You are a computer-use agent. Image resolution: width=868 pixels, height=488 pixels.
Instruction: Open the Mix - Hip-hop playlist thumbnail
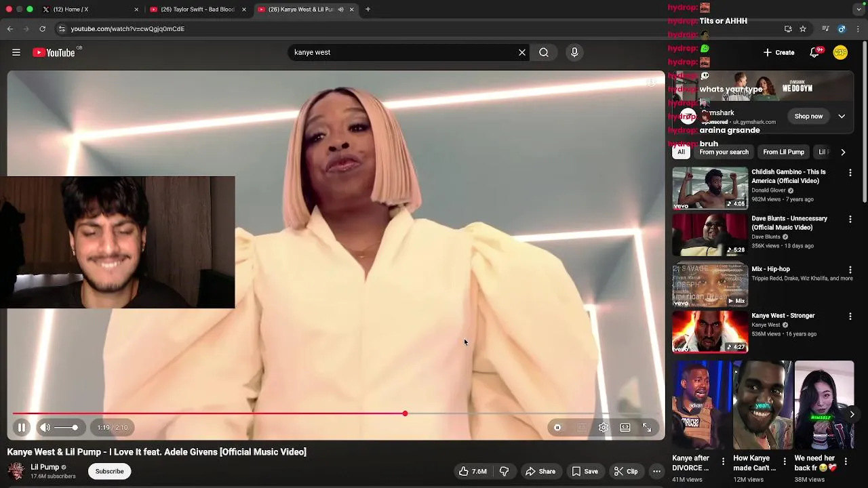point(710,285)
